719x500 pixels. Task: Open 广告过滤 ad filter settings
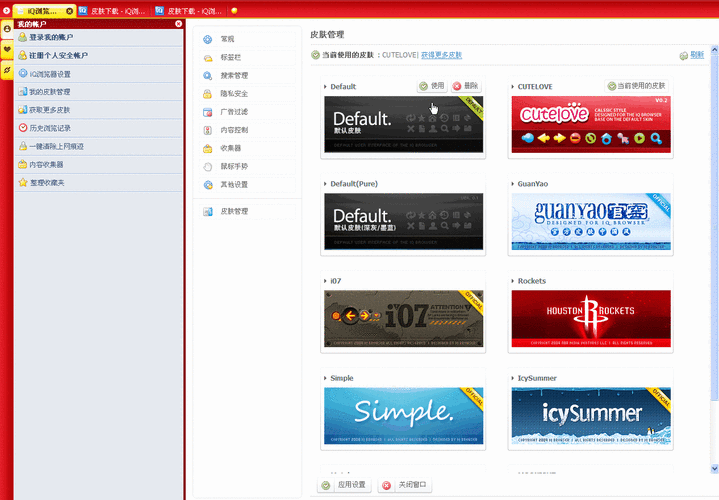234,111
